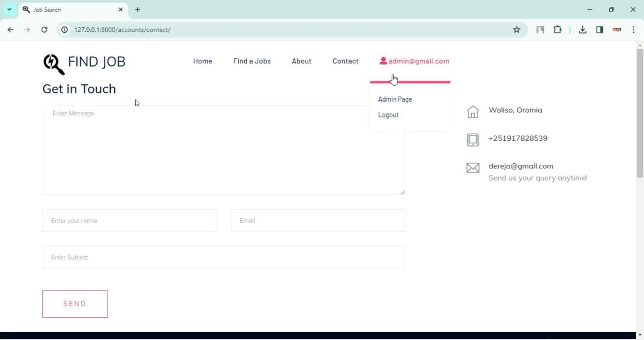Expand the tab search dropdown arrow

(9, 9)
